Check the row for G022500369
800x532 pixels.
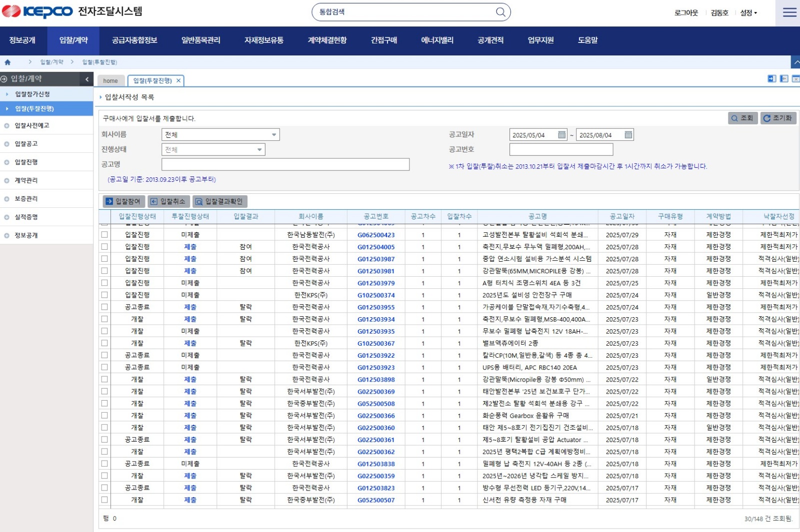[104, 391]
